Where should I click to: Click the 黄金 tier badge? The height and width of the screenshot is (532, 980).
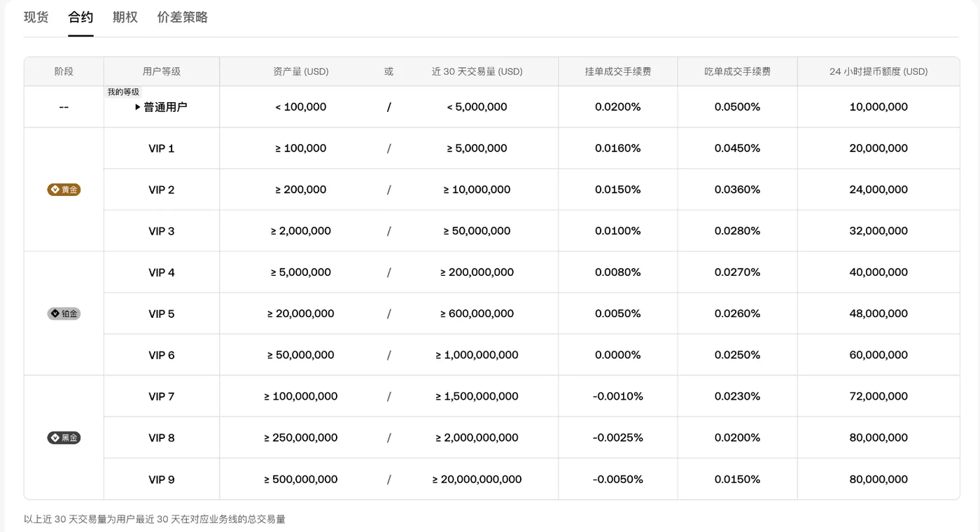click(x=64, y=190)
